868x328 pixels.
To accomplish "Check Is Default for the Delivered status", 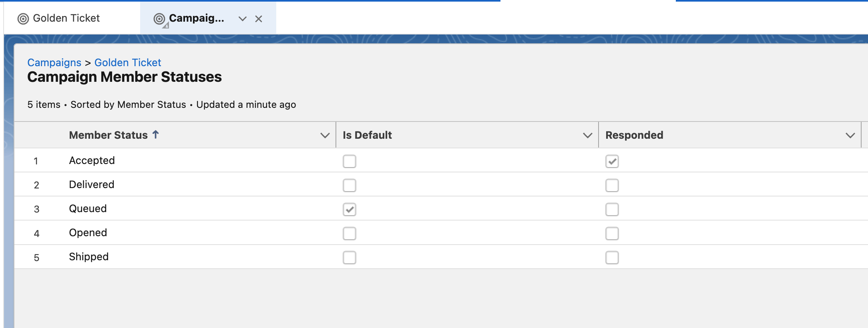I will (350, 185).
